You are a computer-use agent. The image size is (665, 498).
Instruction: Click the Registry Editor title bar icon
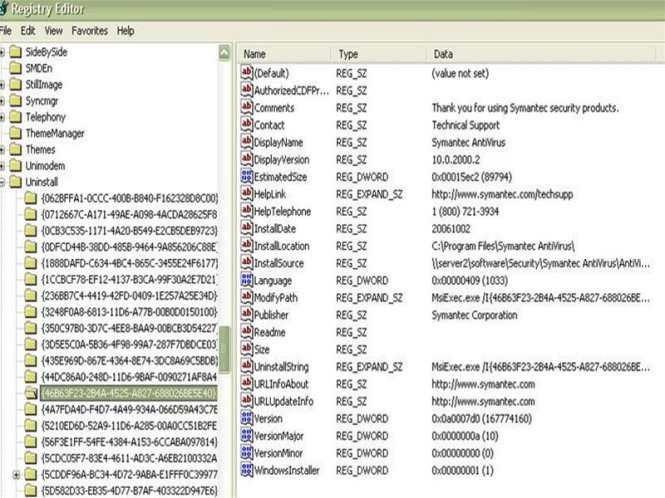point(3,8)
